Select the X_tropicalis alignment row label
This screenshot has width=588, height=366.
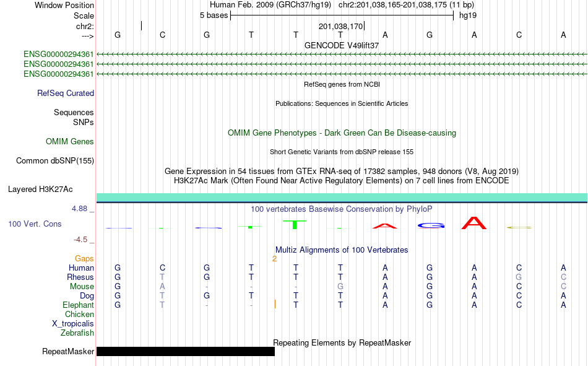(73, 324)
